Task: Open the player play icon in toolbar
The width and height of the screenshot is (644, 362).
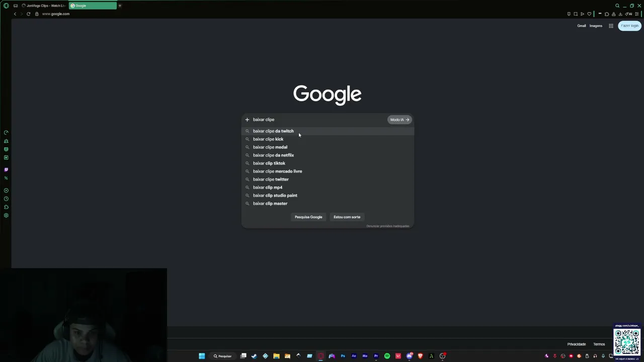Action: point(582,14)
